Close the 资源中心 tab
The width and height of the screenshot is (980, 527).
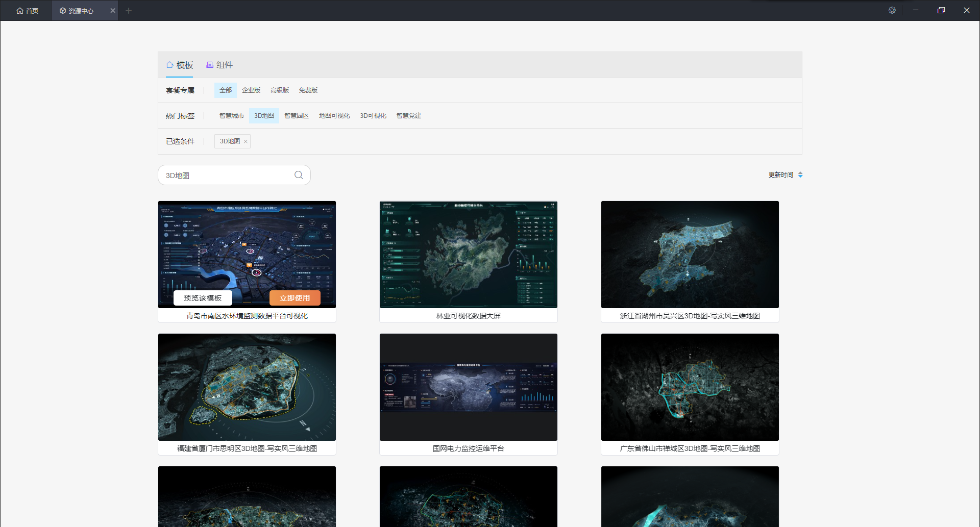click(x=113, y=11)
